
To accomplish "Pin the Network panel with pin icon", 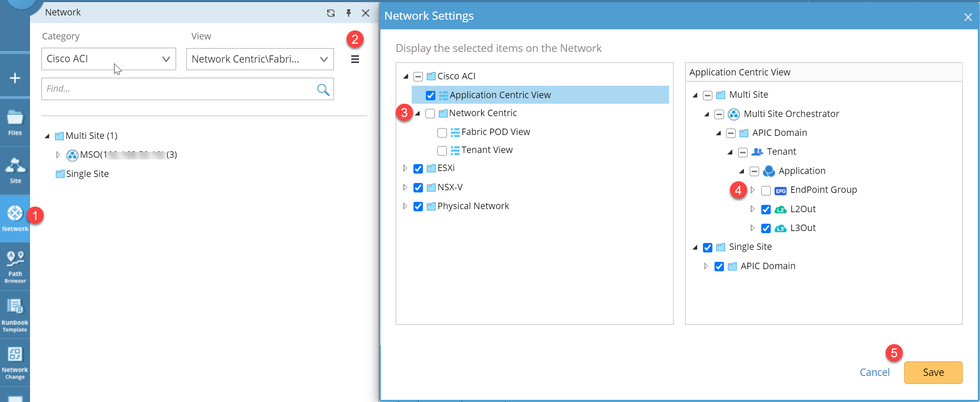I will click(349, 13).
